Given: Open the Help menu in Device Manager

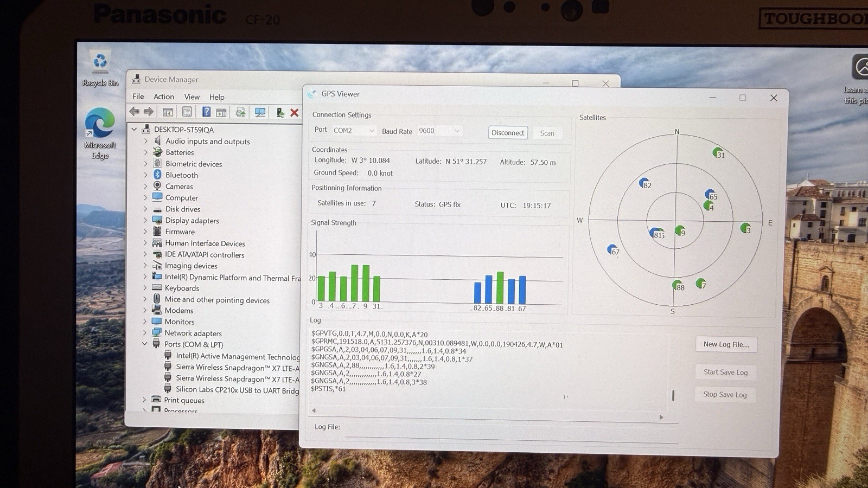Looking at the screenshot, I should (217, 97).
